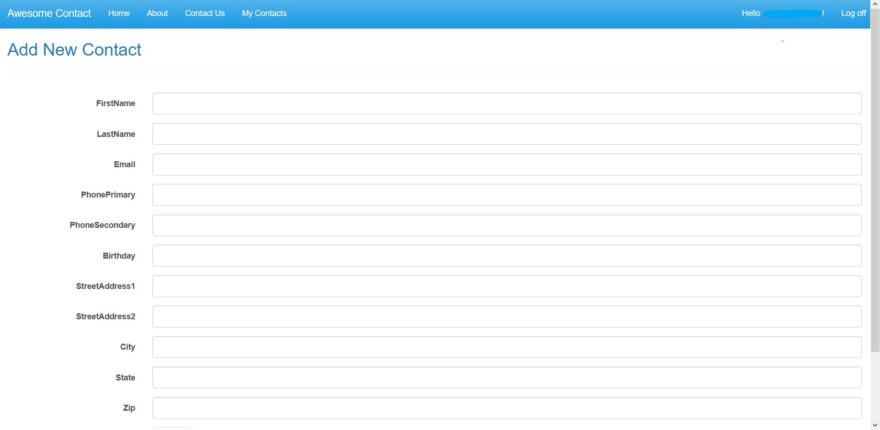Click inside the Birthday field

tap(506, 256)
